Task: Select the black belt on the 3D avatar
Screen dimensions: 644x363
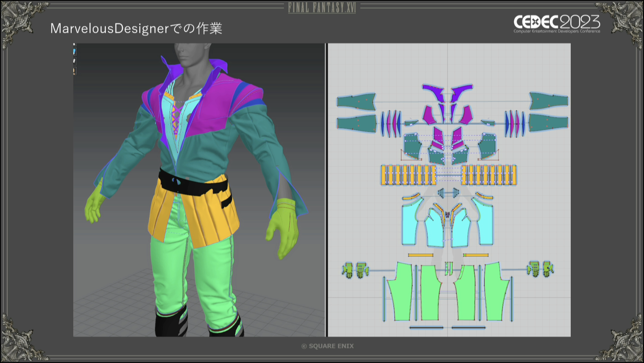Action: [x=194, y=185]
